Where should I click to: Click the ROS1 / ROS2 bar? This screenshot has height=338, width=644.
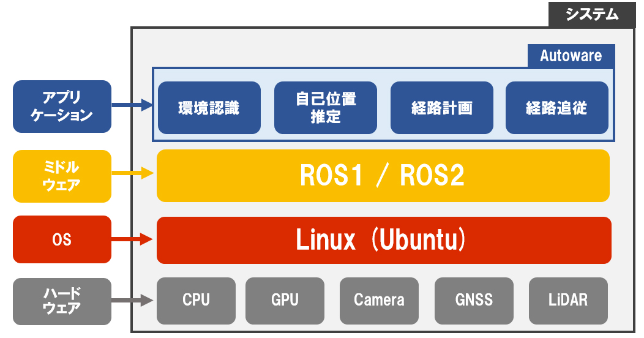383,176
